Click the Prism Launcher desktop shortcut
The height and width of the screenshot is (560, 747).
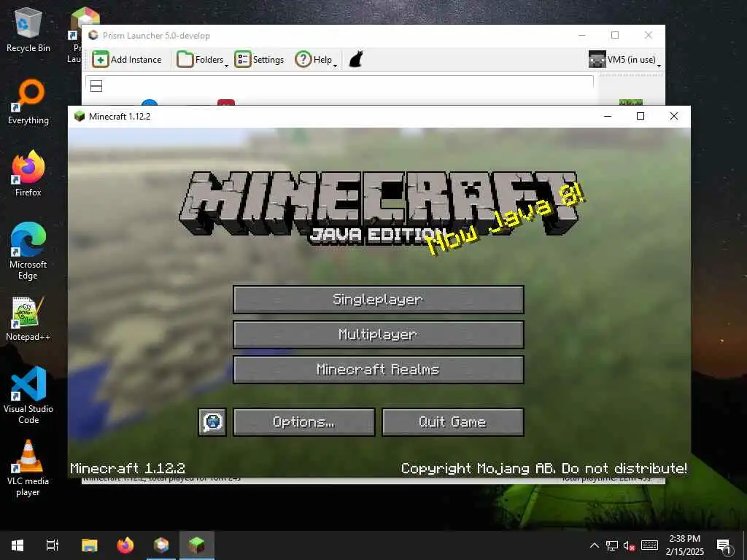click(x=75, y=36)
